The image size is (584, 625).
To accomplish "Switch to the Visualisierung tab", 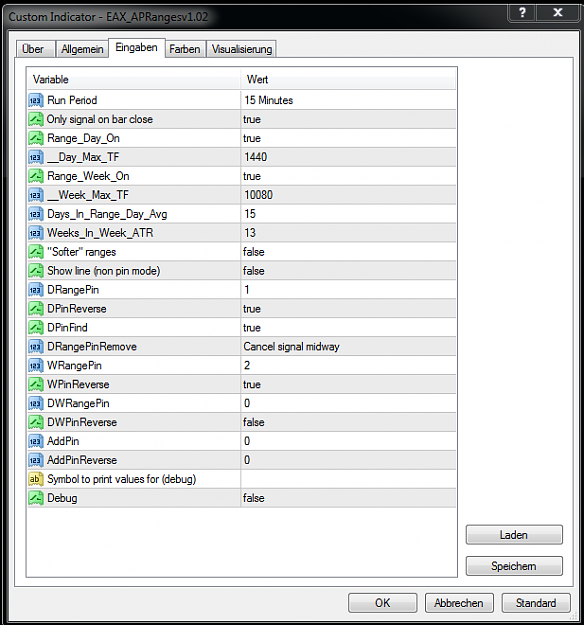I will 242,49.
